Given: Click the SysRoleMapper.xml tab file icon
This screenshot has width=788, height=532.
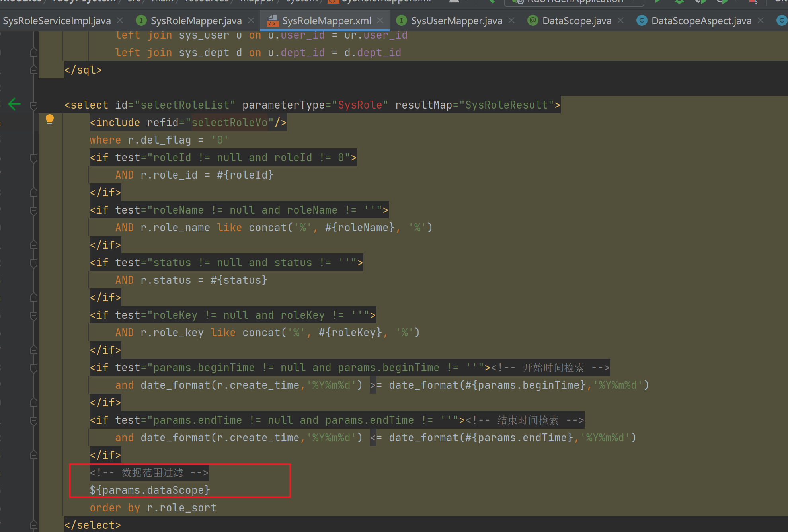Looking at the screenshot, I should pos(273,21).
